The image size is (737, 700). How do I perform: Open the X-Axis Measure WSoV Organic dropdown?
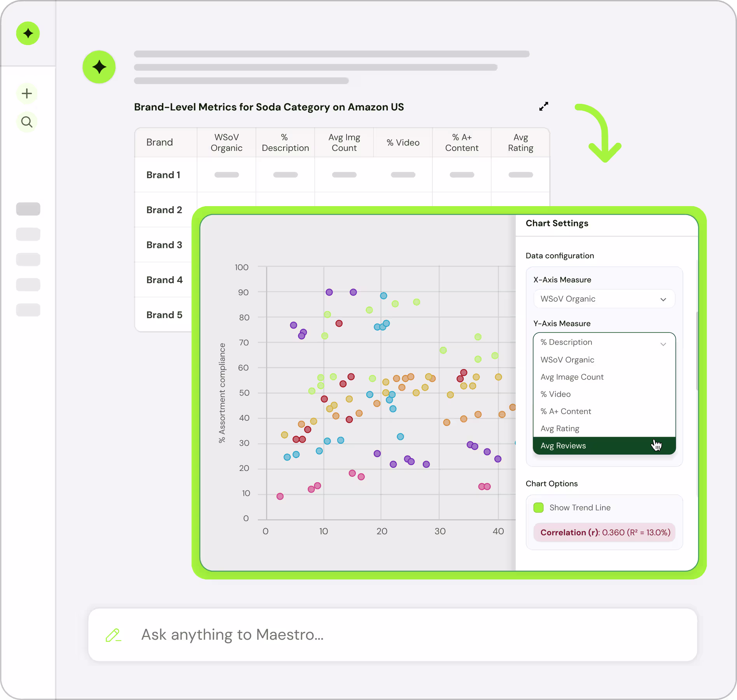(604, 299)
